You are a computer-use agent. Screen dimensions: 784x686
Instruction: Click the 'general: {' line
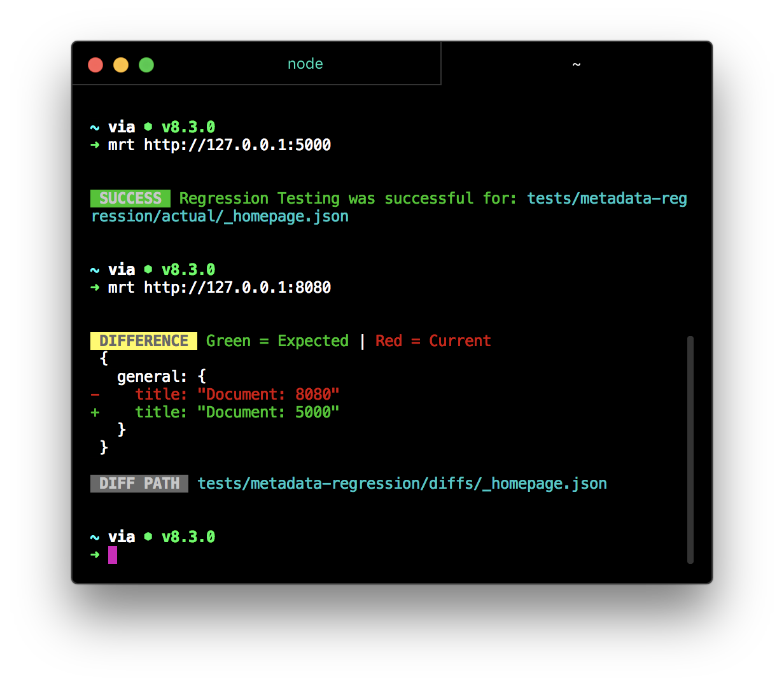(x=162, y=377)
